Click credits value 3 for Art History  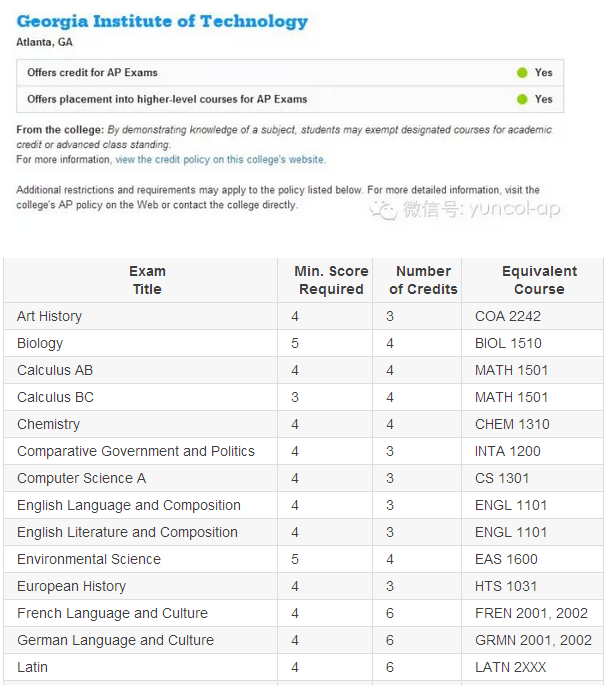pyautogui.click(x=390, y=316)
